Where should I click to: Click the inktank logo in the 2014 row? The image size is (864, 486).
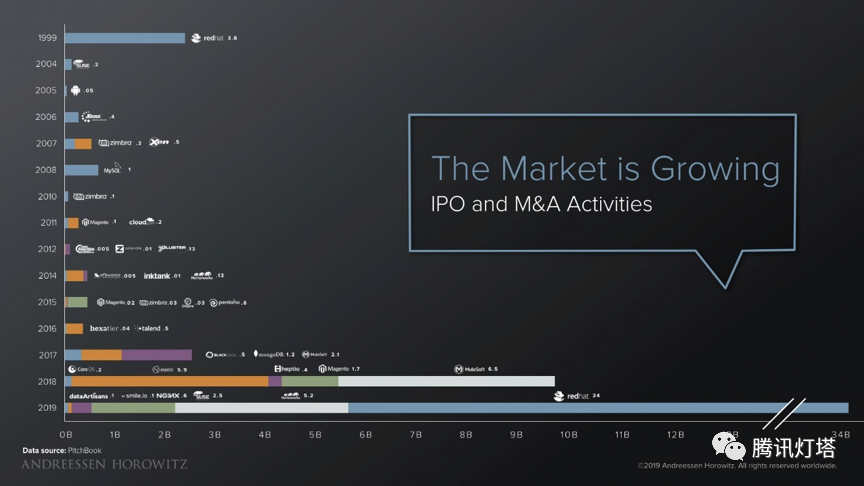click(156, 276)
